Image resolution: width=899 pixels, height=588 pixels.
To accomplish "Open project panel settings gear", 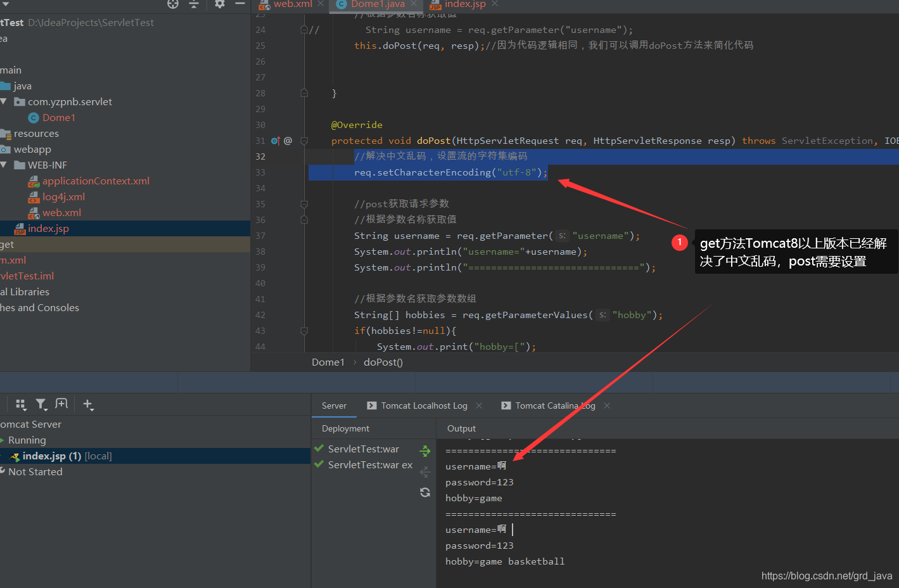I will (x=219, y=4).
